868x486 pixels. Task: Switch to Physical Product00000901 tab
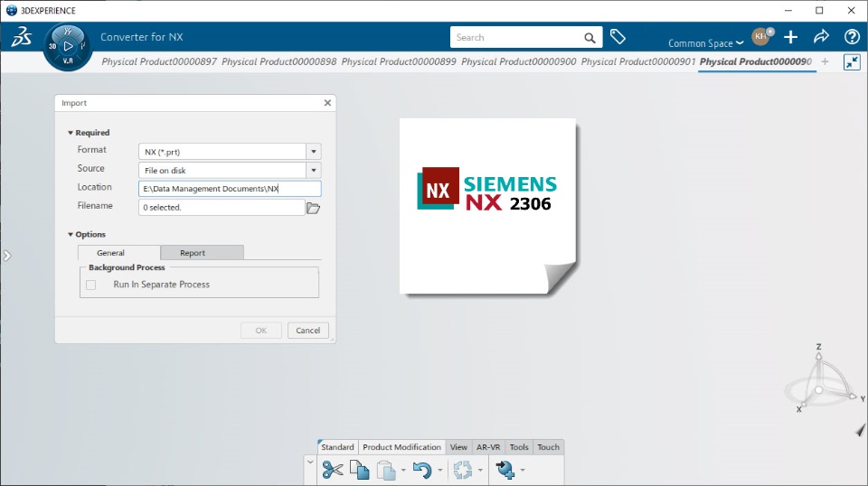(638, 61)
